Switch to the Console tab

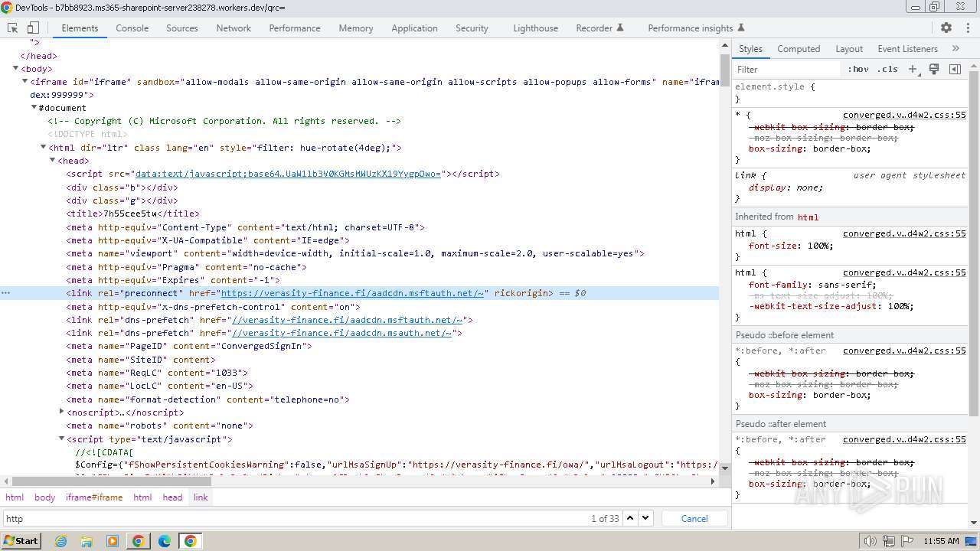click(132, 28)
